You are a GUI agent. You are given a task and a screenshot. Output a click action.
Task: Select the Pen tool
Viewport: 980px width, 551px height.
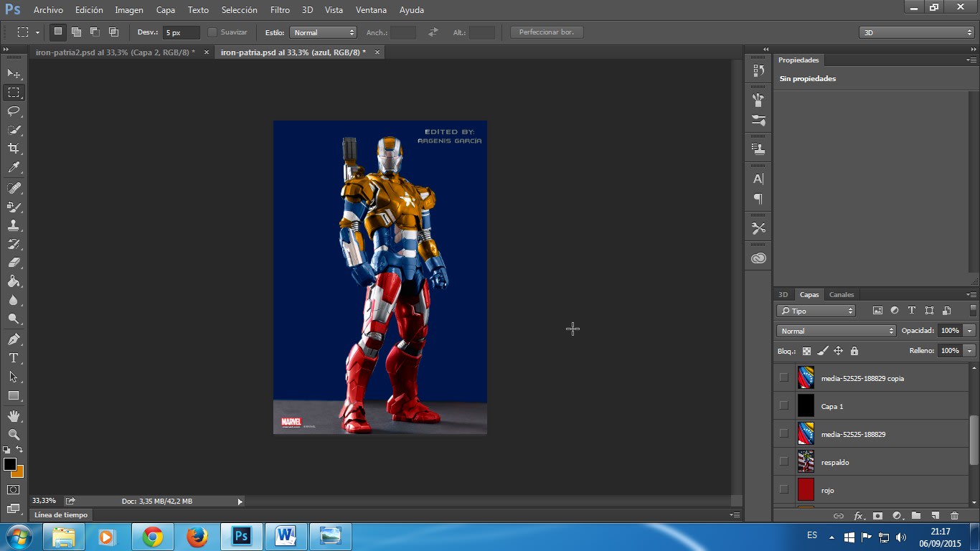[14, 339]
